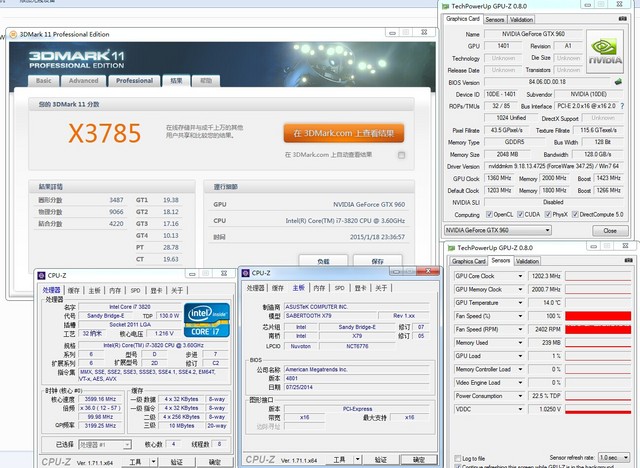The image size is (640, 468).
Task: Click camera screenshot icon in GPU-Z Sensors window
Action: (x=628, y=260)
